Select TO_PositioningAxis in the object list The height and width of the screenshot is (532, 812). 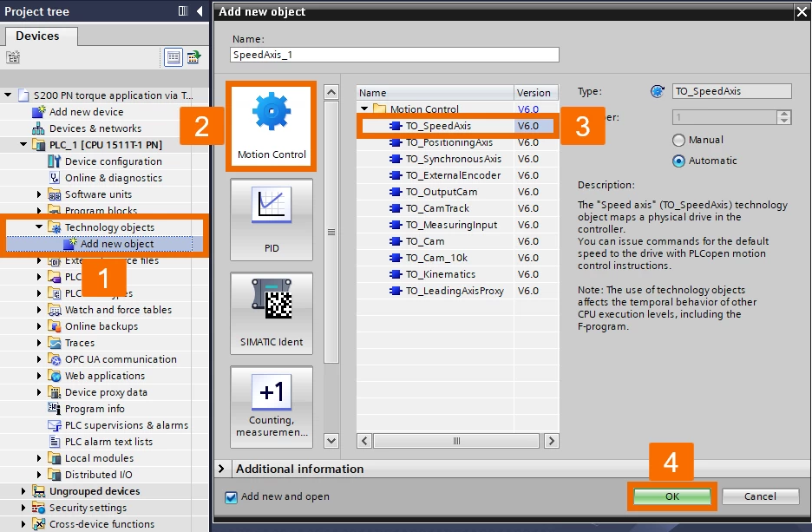(x=457, y=142)
